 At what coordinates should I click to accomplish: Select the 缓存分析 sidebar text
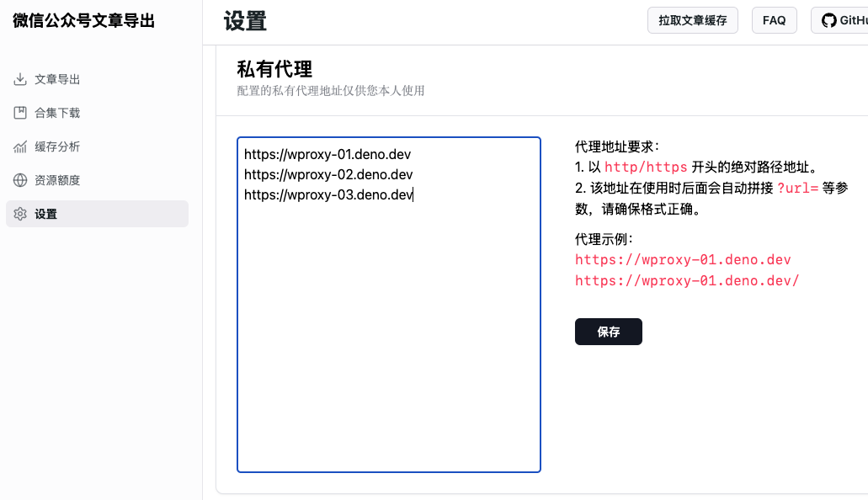click(57, 146)
